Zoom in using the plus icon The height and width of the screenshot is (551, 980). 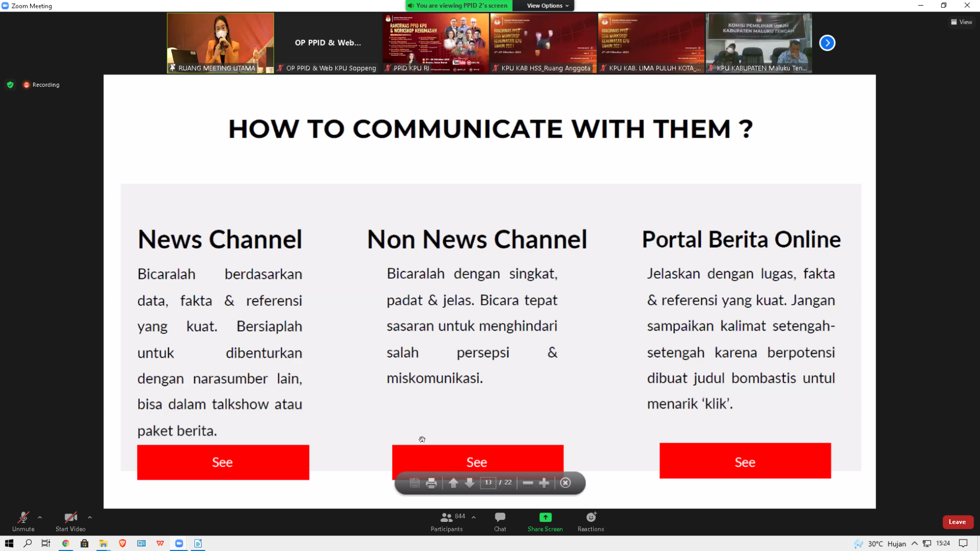coord(544,483)
